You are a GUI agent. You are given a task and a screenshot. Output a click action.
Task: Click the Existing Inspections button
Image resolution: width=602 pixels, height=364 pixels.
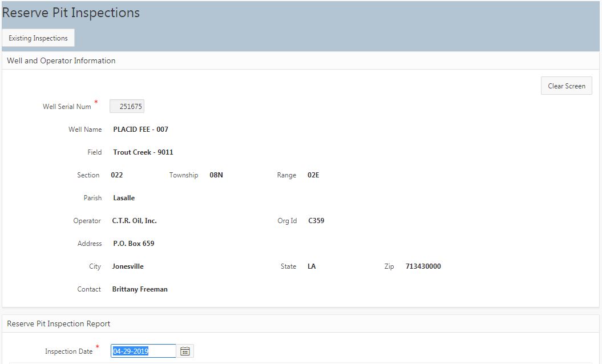pyautogui.click(x=38, y=38)
